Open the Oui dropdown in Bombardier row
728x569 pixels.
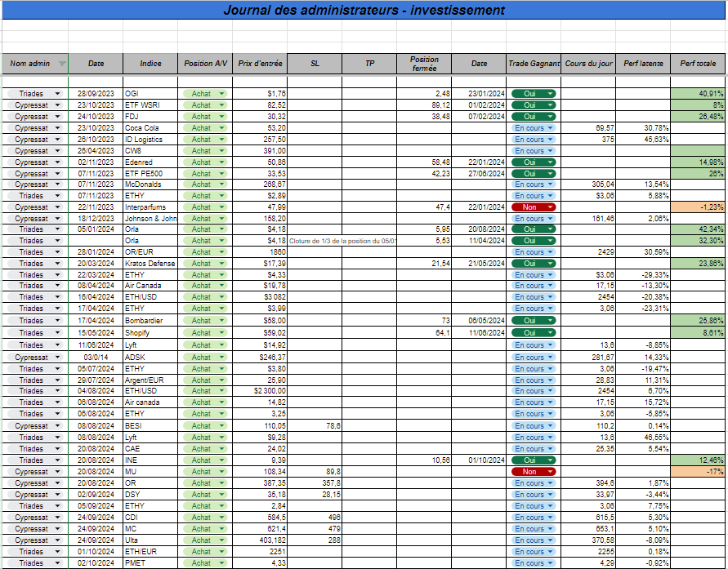coord(534,321)
